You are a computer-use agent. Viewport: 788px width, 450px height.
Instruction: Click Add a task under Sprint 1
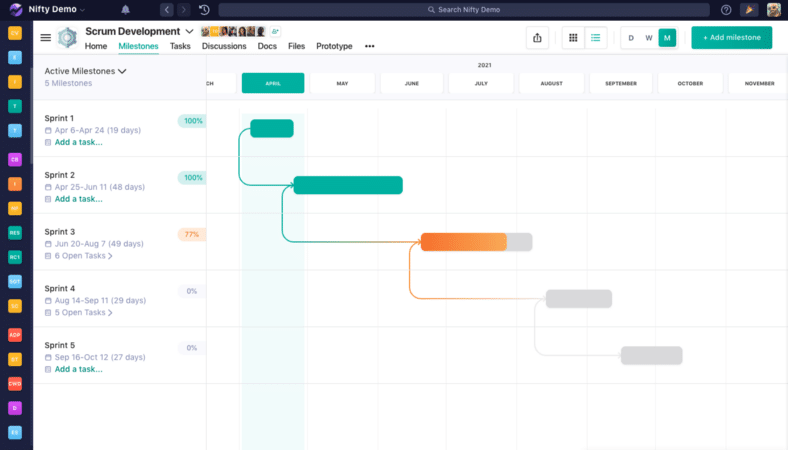[x=78, y=142]
